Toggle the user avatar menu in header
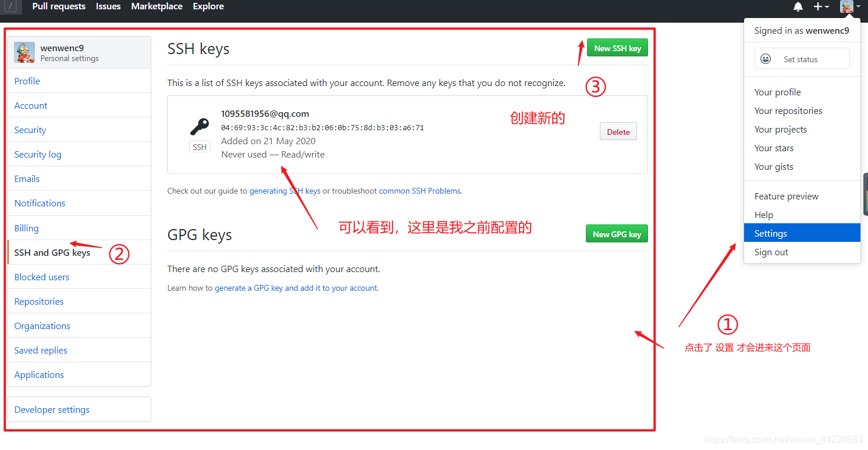 (x=851, y=7)
